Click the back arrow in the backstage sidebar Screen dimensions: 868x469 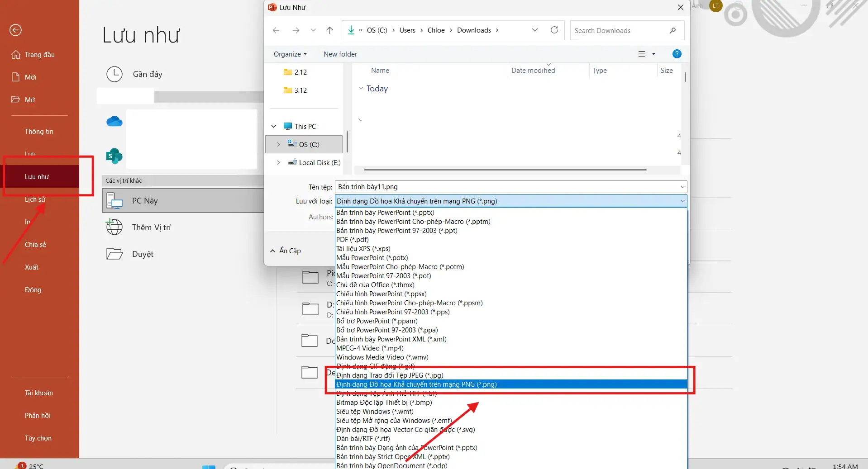click(x=16, y=30)
